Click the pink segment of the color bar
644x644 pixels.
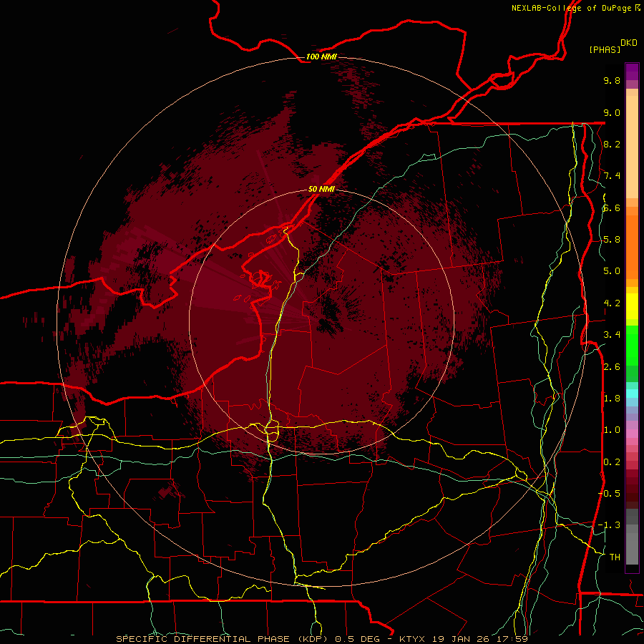[x=632, y=434]
